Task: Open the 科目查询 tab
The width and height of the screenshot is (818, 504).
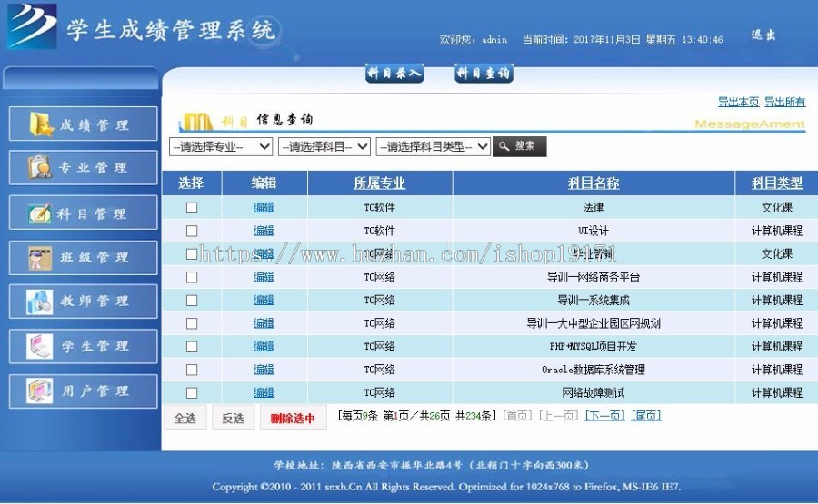Action: (484, 73)
